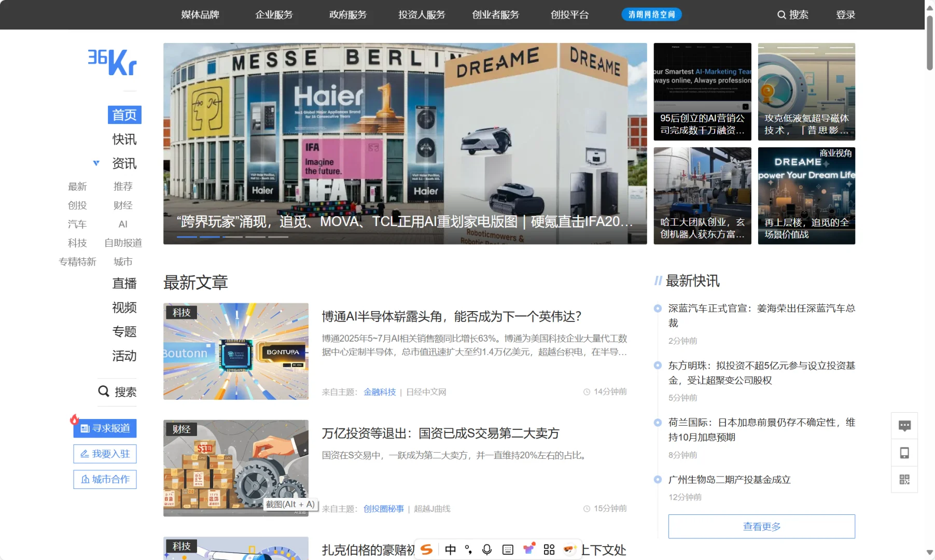Screen dimensions: 935x560
Task: Open the input method soft keyboard icon
Action: point(508,550)
